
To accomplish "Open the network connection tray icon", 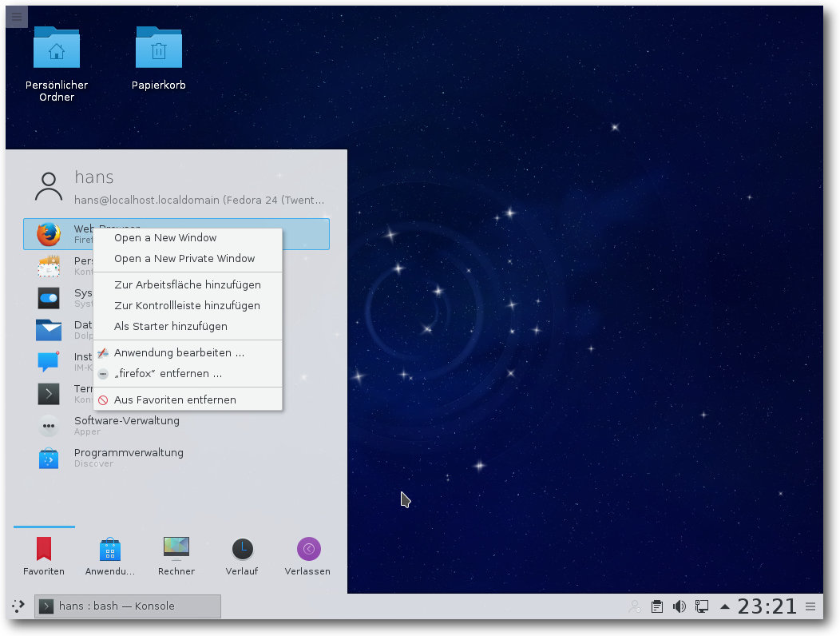I will click(x=702, y=606).
